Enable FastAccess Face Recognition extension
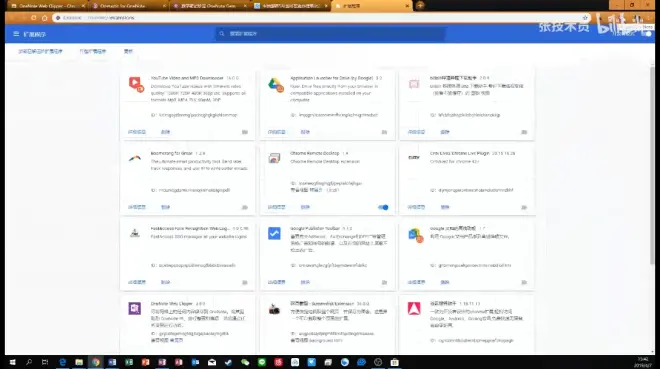 pos(245,282)
